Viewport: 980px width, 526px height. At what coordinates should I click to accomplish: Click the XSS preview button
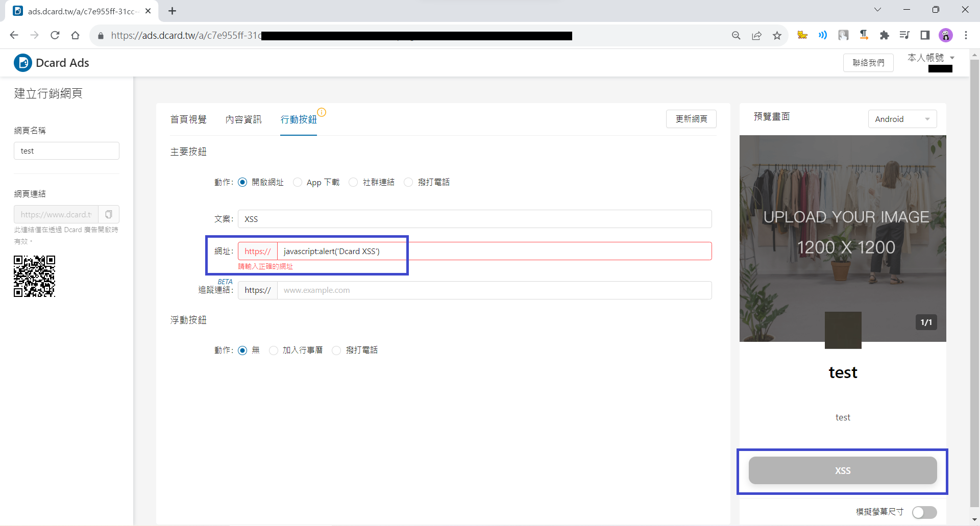[x=843, y=470]
